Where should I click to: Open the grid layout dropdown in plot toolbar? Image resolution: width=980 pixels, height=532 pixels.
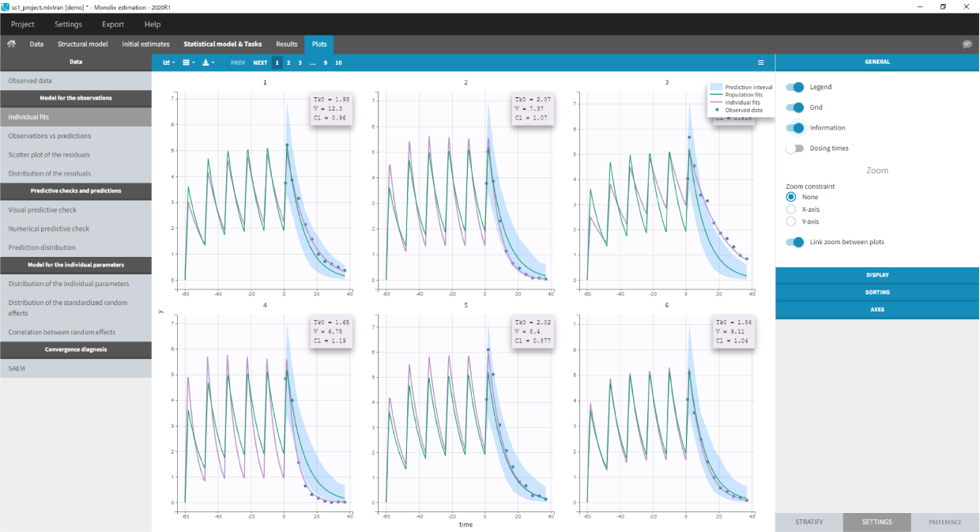click(x=188, y=62)
